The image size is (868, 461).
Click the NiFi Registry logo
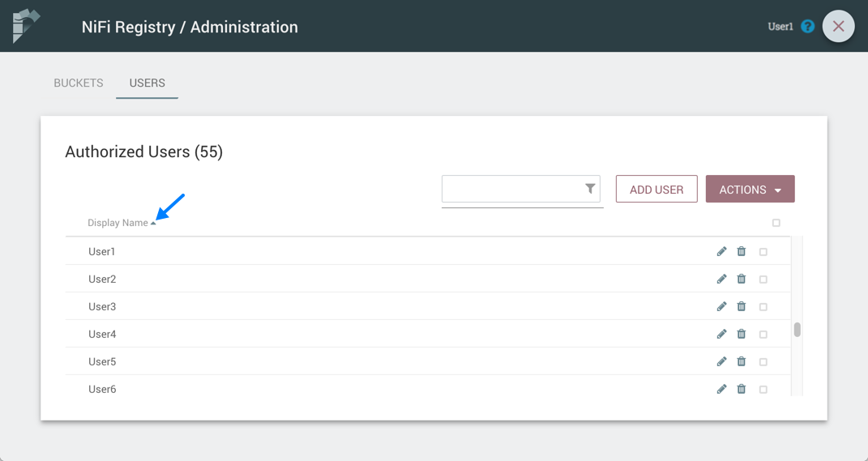click(26, 26)
